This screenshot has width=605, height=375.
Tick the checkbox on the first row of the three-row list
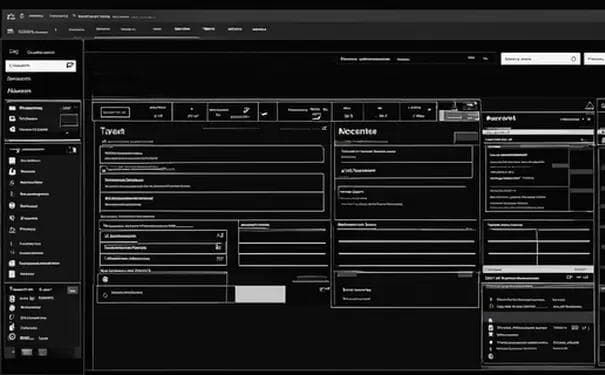click(x=107, y=236)
